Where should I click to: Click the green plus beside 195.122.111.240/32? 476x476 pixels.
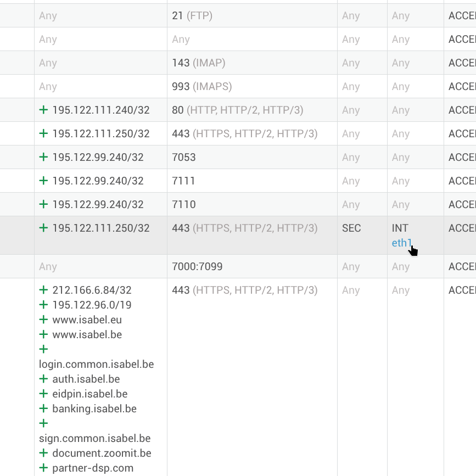point(43,110)
